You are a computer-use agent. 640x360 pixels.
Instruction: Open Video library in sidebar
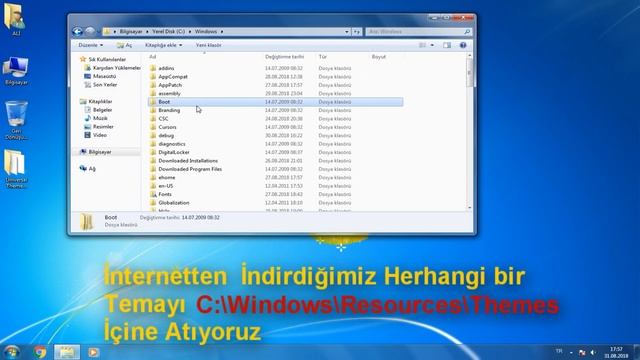pos(96,135)
